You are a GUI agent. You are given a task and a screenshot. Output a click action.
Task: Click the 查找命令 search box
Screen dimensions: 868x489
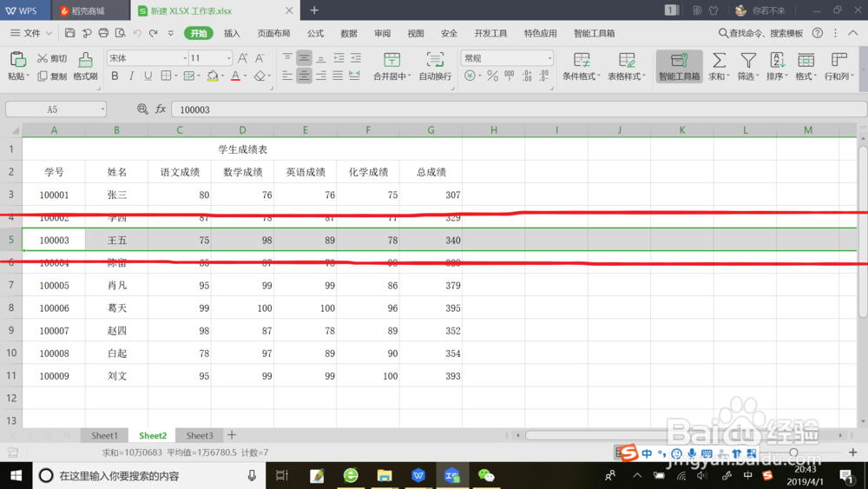click(x=760, y=33)
